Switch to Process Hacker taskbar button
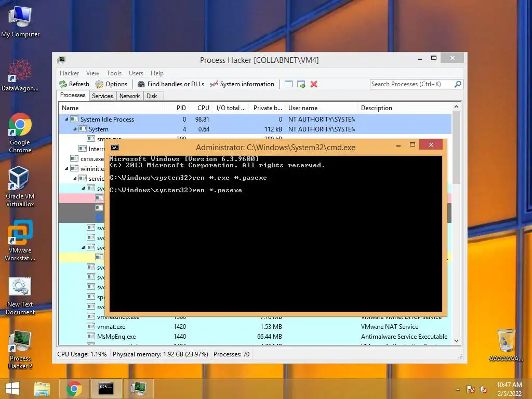The image size is (532, 399). [138, 389]
